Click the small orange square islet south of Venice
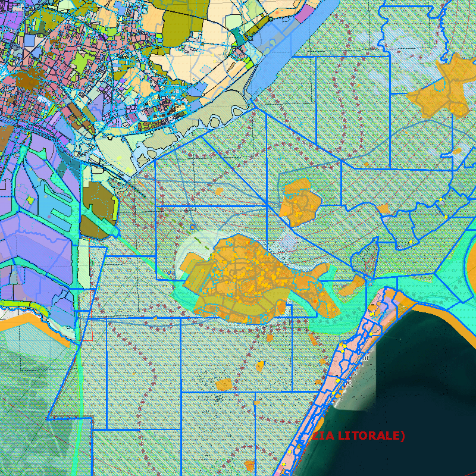Image resolution: width=476 pixels, height=476 pixels. coord(224,384)
